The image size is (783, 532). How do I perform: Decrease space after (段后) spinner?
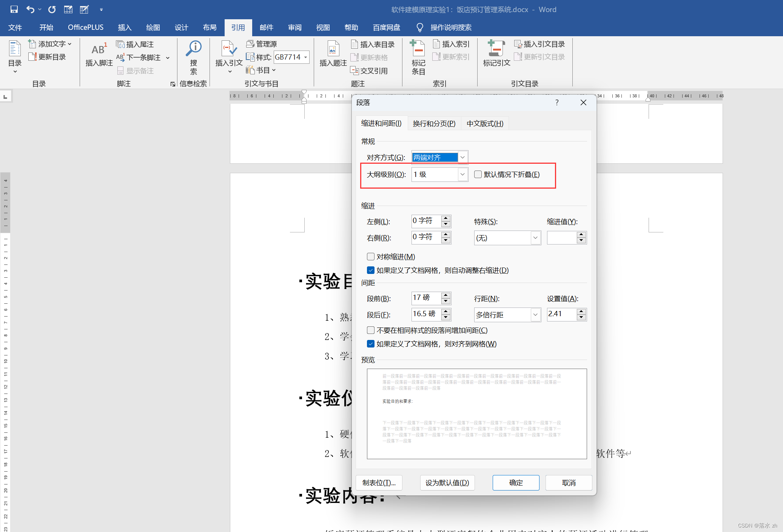tap(446, 317)
